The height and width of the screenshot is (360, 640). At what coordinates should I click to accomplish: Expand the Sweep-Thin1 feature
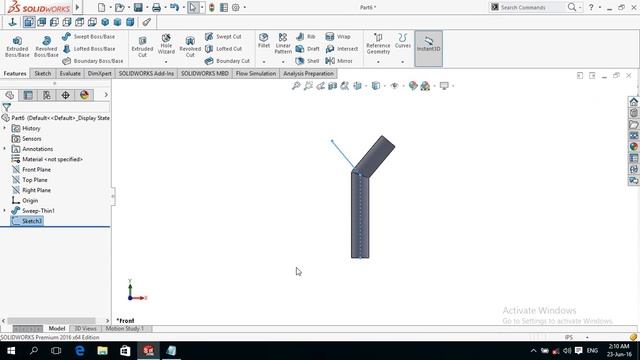tap(5, 211)
